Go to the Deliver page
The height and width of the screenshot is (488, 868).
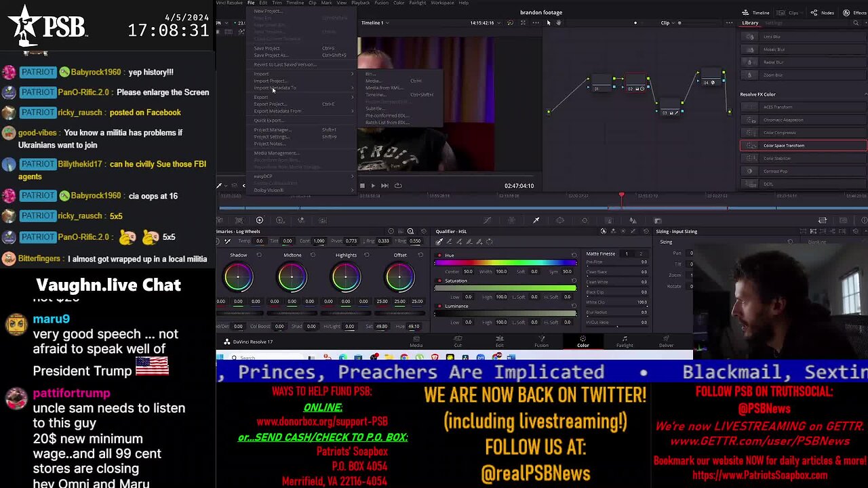(x=667, y=341)
